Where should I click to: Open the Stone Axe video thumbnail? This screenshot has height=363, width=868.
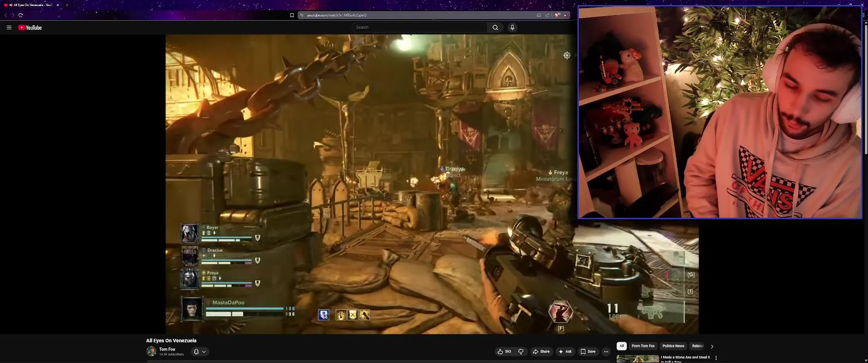coord(637,359)
